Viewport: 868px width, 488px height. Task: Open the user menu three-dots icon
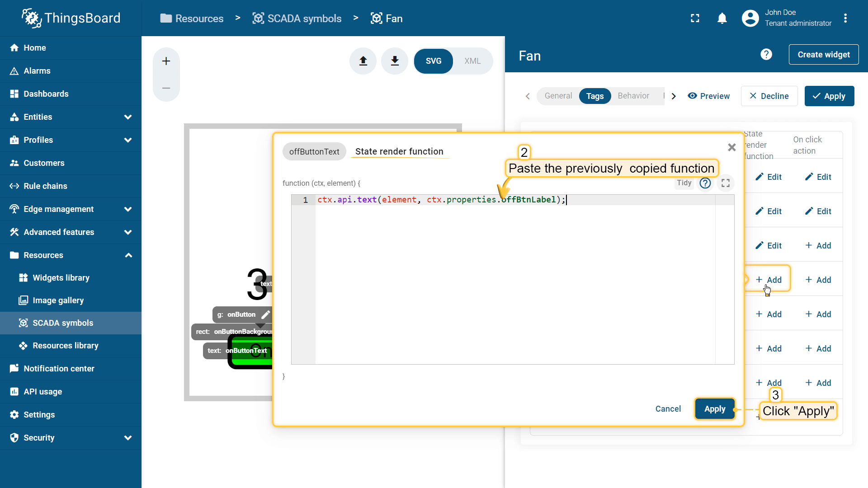click(x=845, y=18)
